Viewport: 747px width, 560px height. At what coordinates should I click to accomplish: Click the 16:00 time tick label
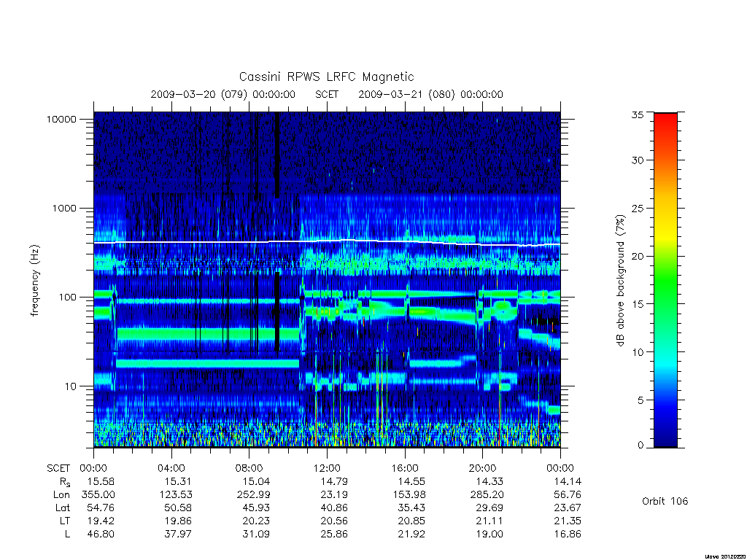click(405, 468)
